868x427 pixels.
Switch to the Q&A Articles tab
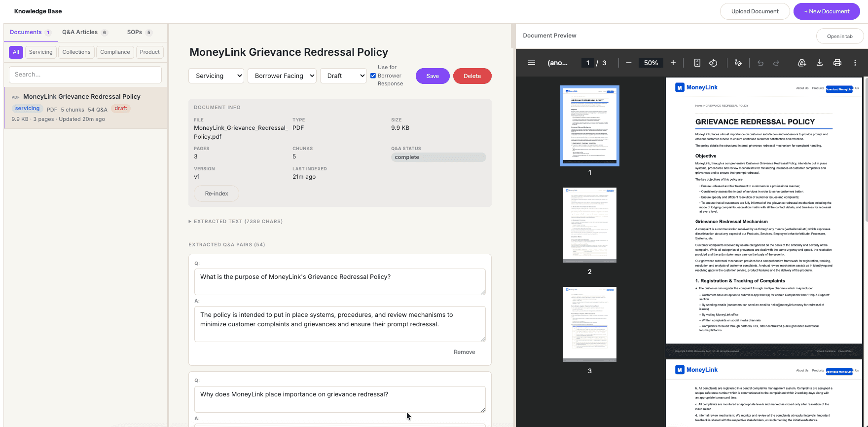pyautogui.click(x=85, y=32)
